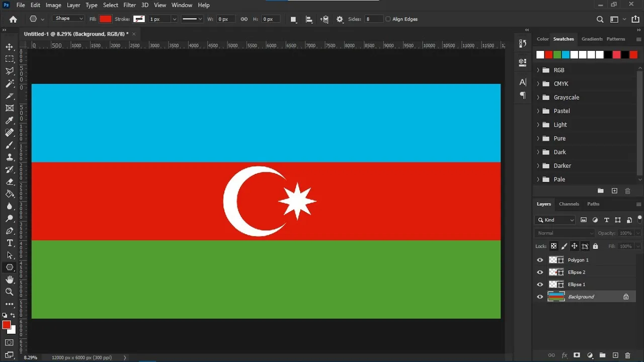Open the Stroke color swatch

point(139,19)
